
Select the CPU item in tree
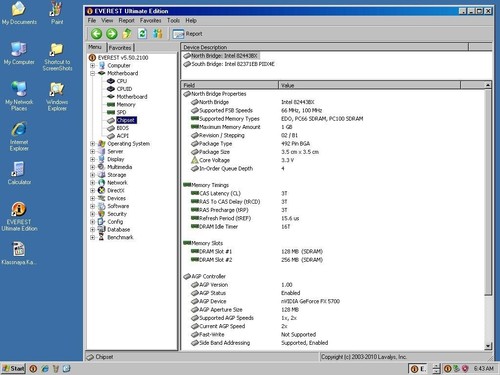coord(122,81)
